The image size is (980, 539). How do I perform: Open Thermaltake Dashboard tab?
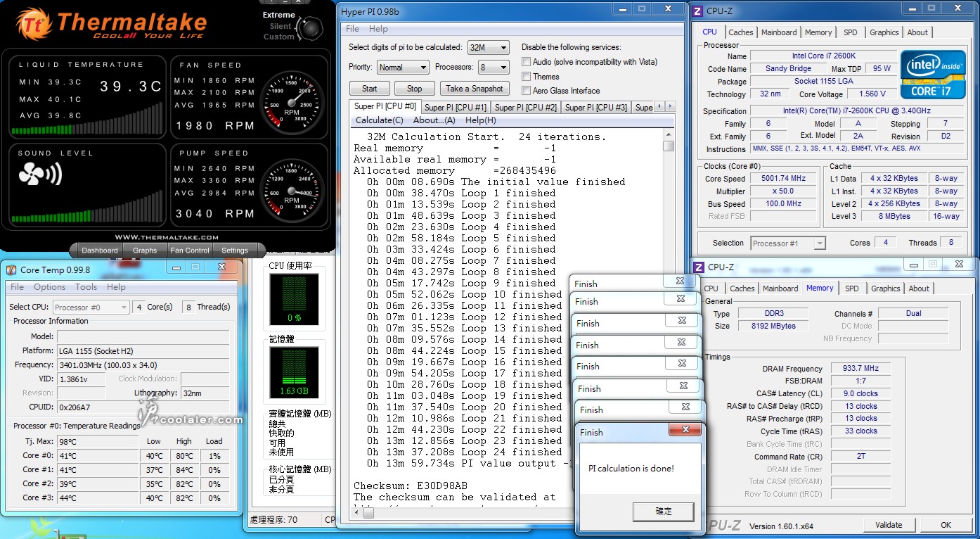tap(100, 250)
